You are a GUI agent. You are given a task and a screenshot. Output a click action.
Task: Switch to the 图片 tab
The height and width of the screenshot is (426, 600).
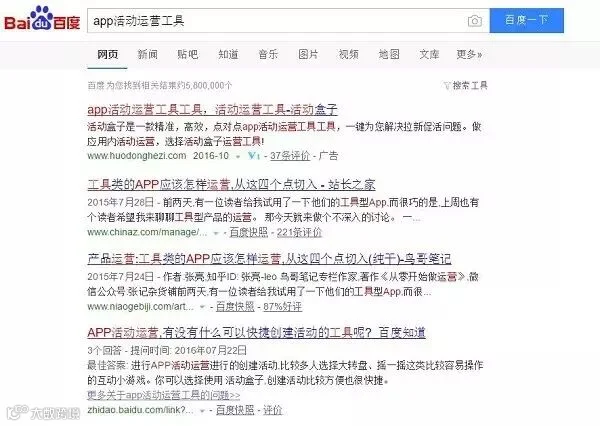[308, 54]
